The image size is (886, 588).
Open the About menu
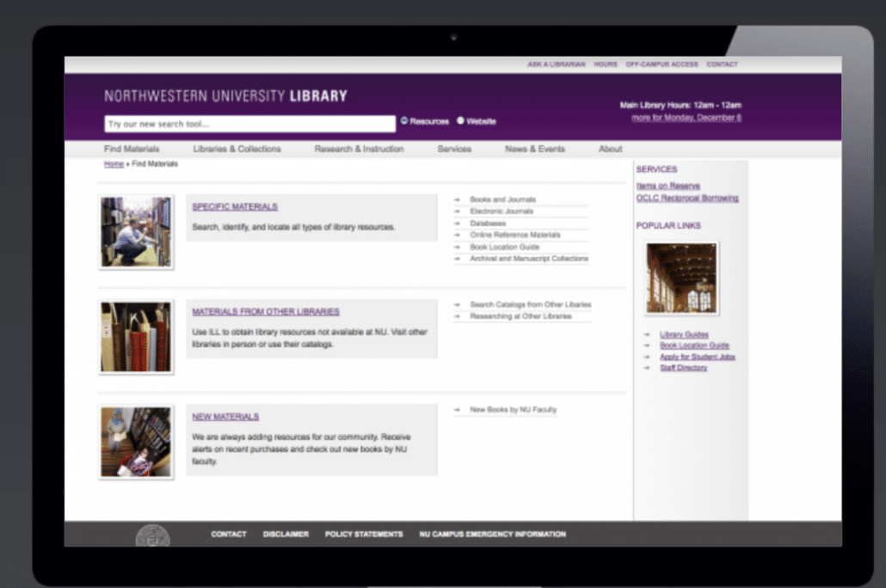pos(610,149)
